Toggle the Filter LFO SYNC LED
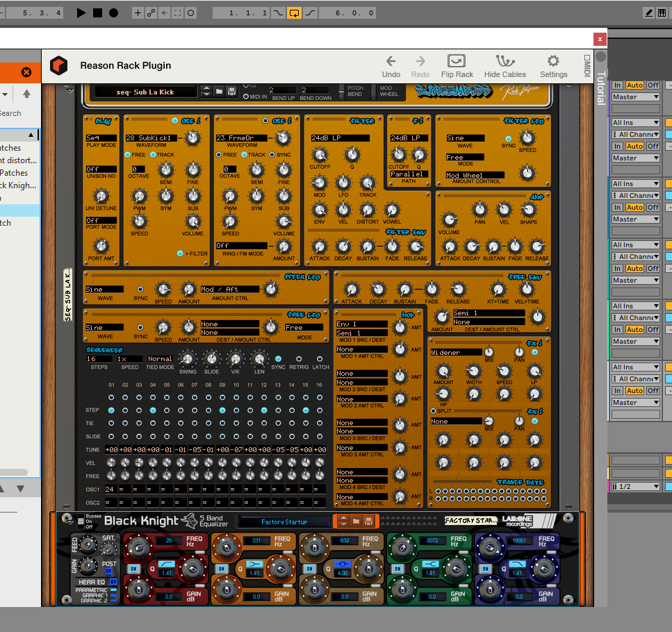 [508, 139]
